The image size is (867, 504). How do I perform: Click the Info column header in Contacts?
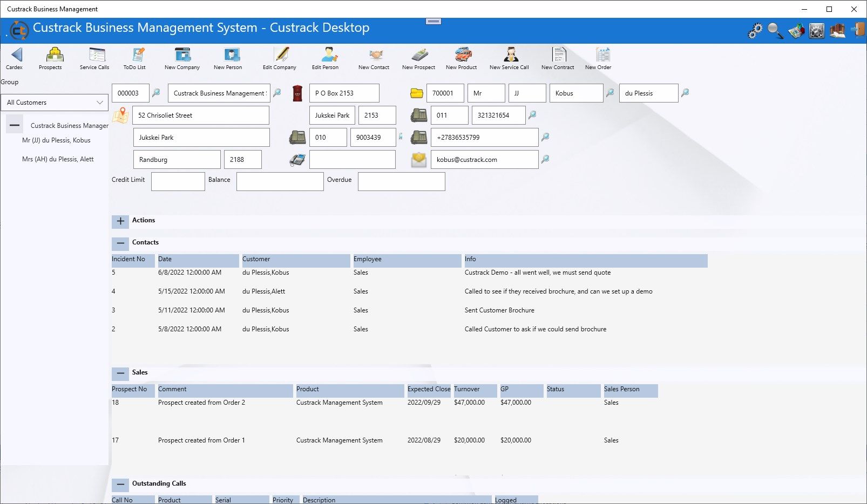[586, 261]
